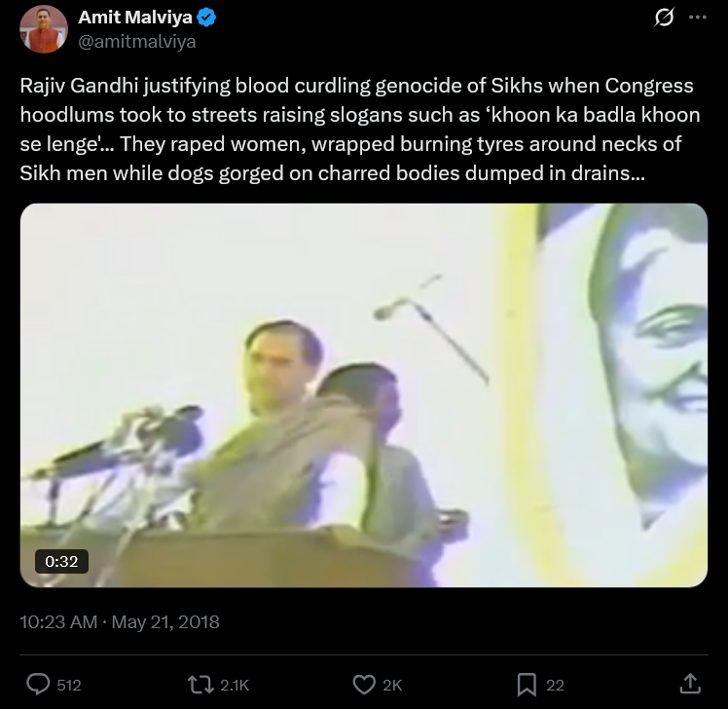Bookmark the post with the bookmark icon

(x=527, y=685)
